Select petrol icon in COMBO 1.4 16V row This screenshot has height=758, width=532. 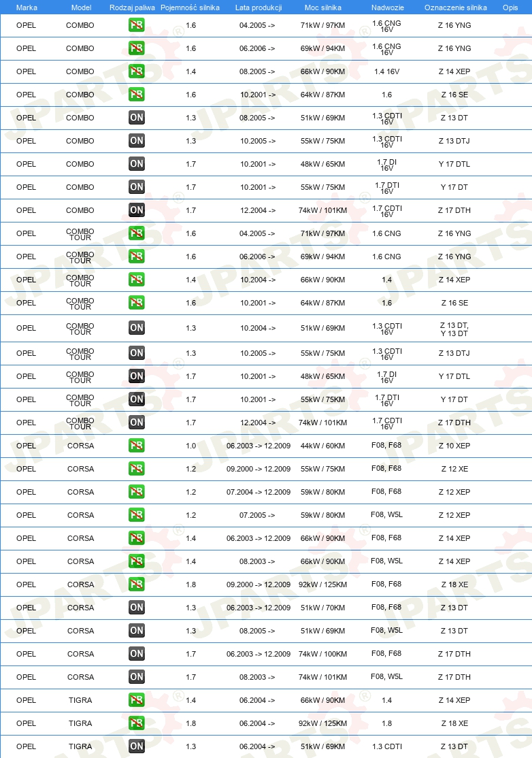pyautogui.click(x=137, y=71)
